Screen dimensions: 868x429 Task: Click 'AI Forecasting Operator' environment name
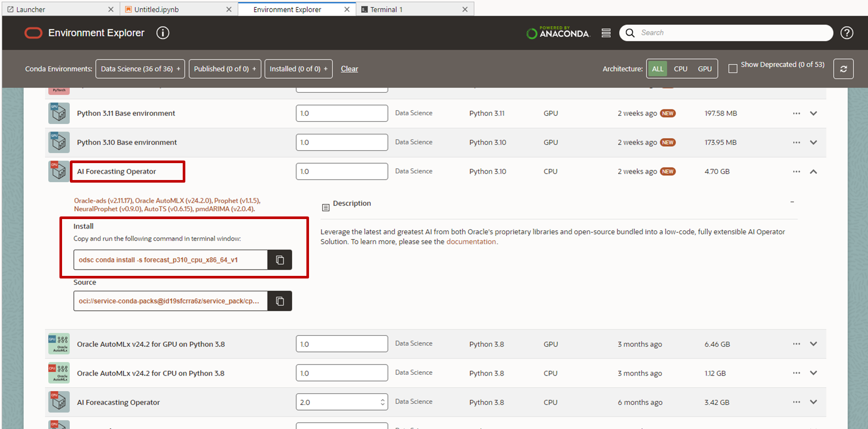(116, 171)
